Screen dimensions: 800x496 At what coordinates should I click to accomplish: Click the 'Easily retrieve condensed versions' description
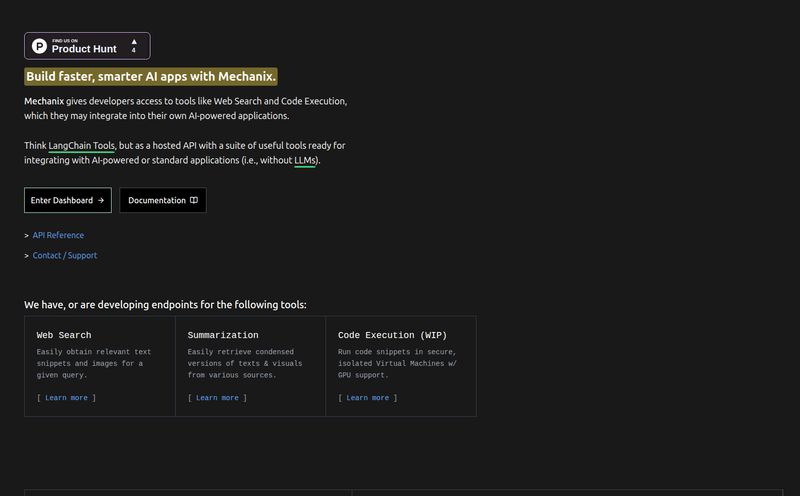coord(245,363)
